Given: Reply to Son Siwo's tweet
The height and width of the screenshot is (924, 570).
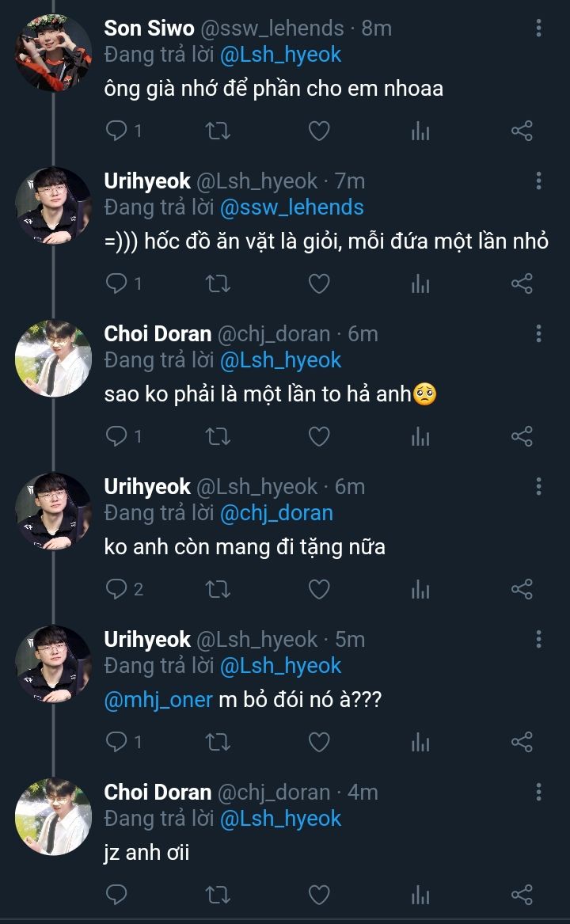Looking at the screenshot, I should pyautogui.click(x=116, y=131).
